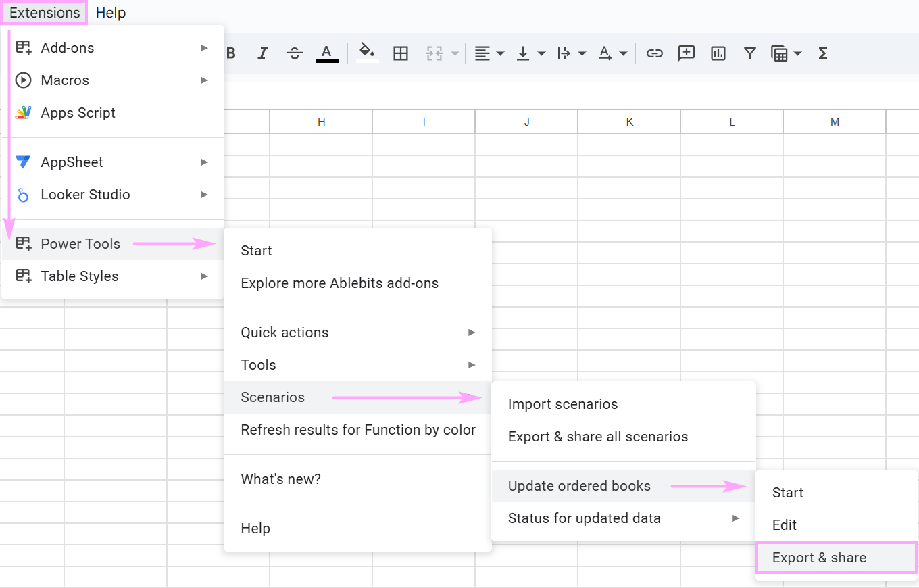919x588 pixels.
Task: Click the Macros play-circle icon
Action: point(24,80)
